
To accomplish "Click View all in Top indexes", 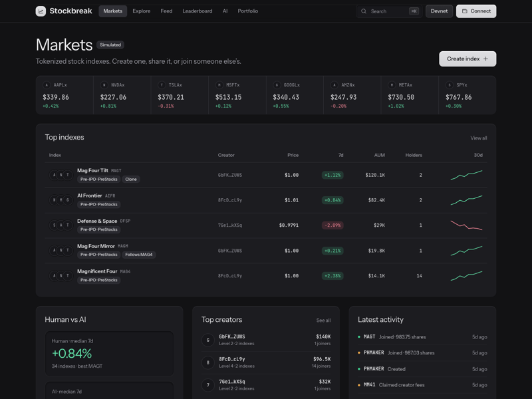I will [478, 138].
